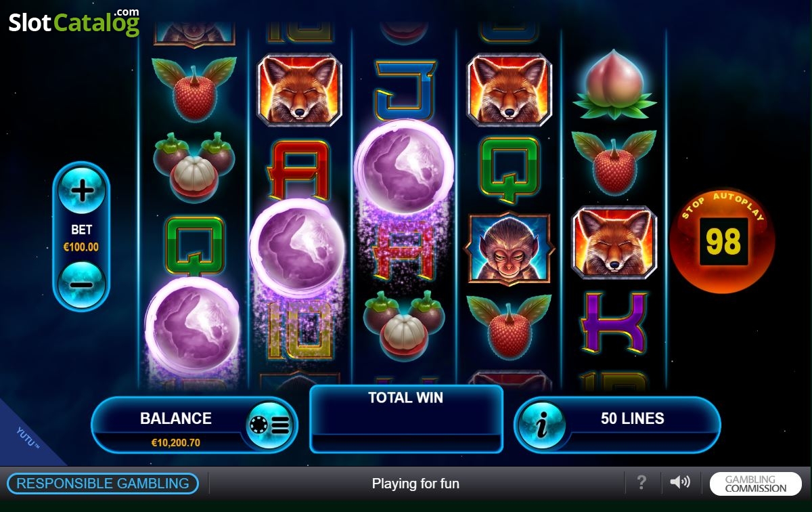Visit the Gambling Commission badge
The height and width of the screenshot is (512, 812).
click(x=756, y=484)
